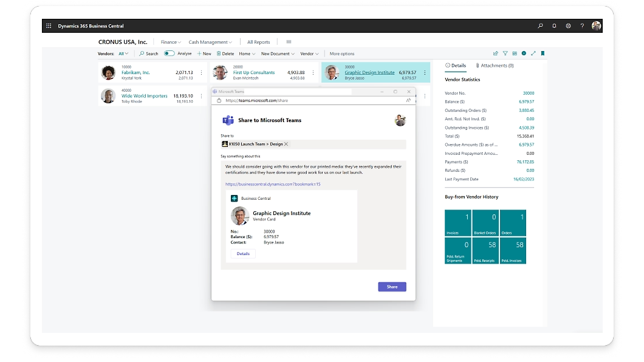Click the Business Central logo in card preview
The width and height of the screenshot is (644, 362).
click(234, 198)
